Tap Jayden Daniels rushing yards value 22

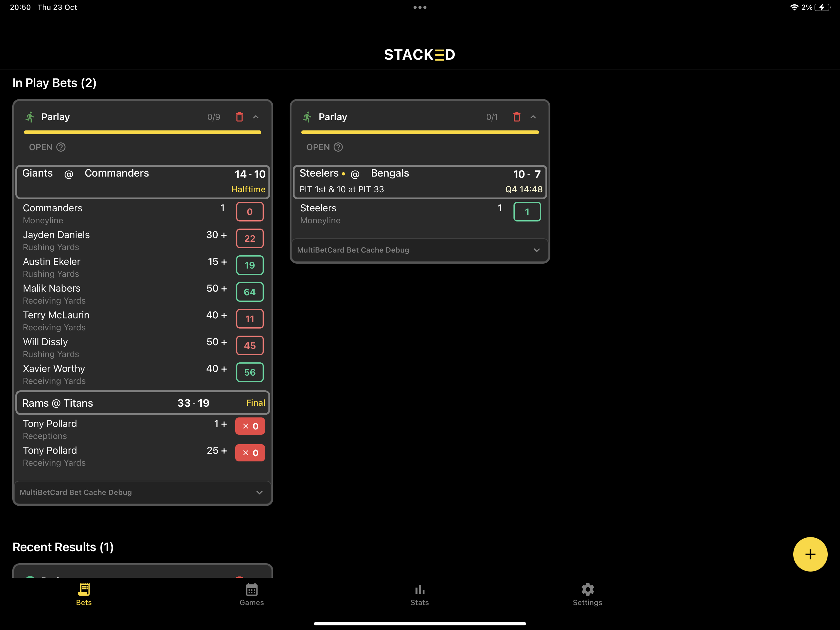point(249,238)
